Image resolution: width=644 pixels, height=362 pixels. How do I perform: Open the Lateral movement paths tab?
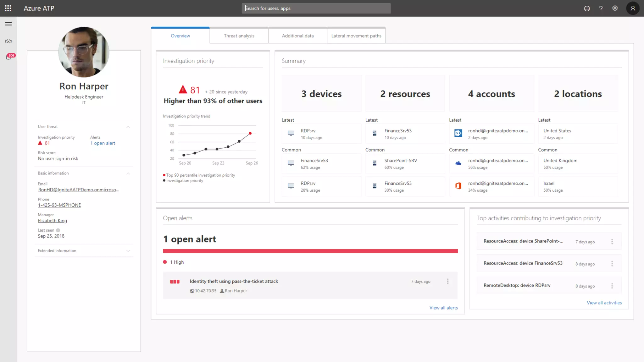click(356, 36)
